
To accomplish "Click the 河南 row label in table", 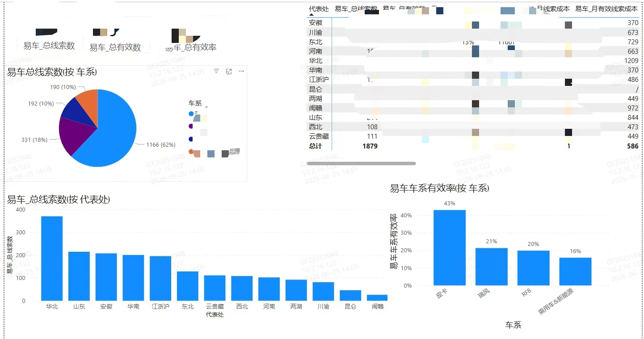I will [x=316, y=51].
